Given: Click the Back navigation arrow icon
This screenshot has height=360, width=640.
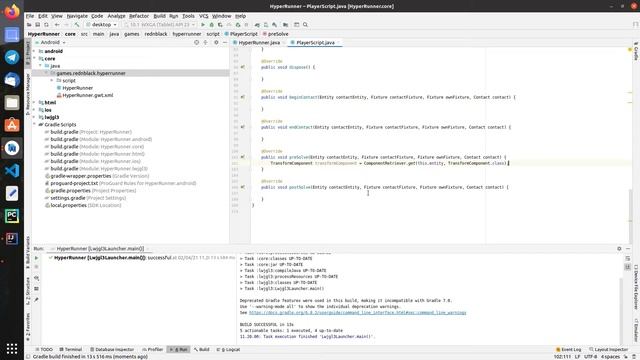Looking at the screenshot, I should coord(57,24).
